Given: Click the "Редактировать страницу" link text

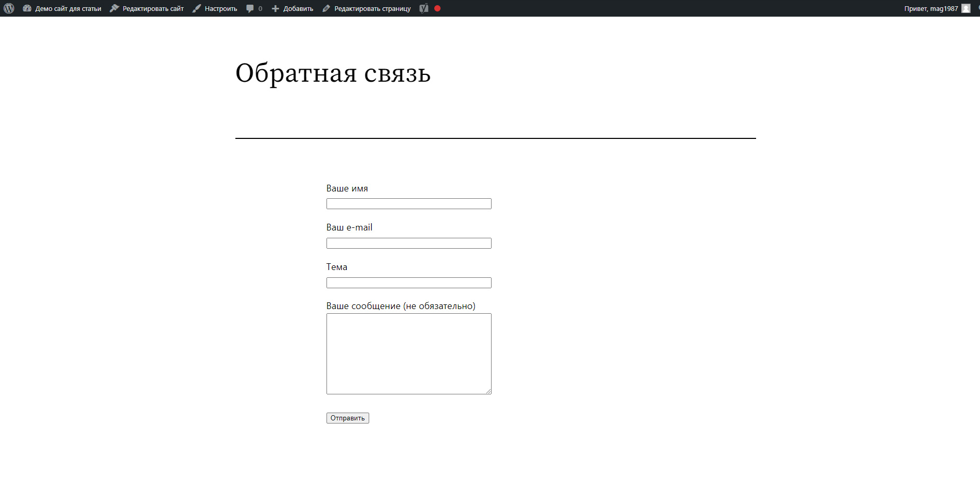Looking at the screenshot, I should [372, 8].
